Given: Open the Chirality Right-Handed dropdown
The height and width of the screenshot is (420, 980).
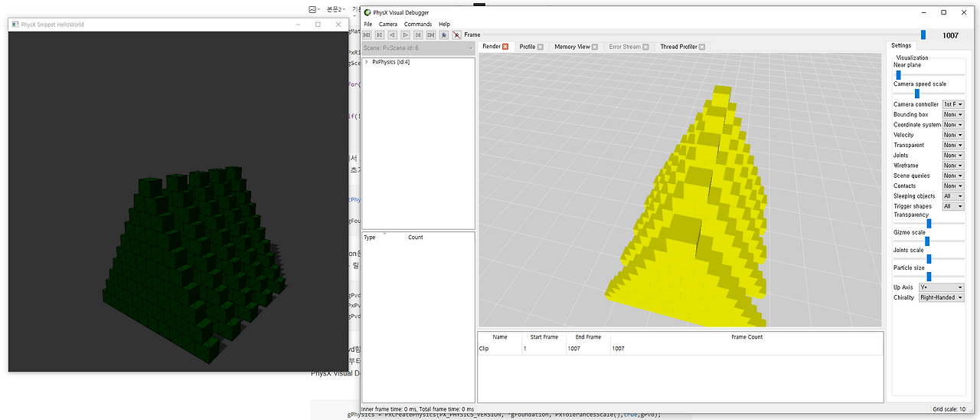Looking at the screenshot, I should (941, 297).
